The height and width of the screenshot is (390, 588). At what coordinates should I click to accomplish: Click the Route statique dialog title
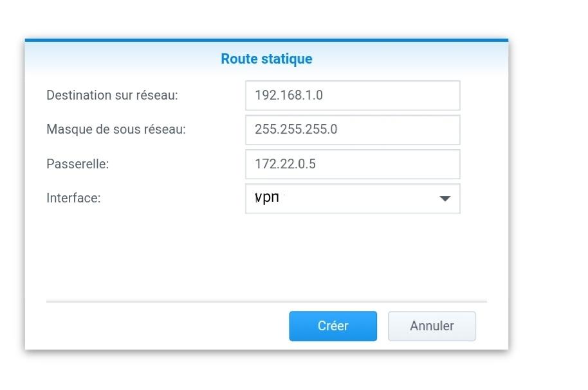(x=266, y=58)
